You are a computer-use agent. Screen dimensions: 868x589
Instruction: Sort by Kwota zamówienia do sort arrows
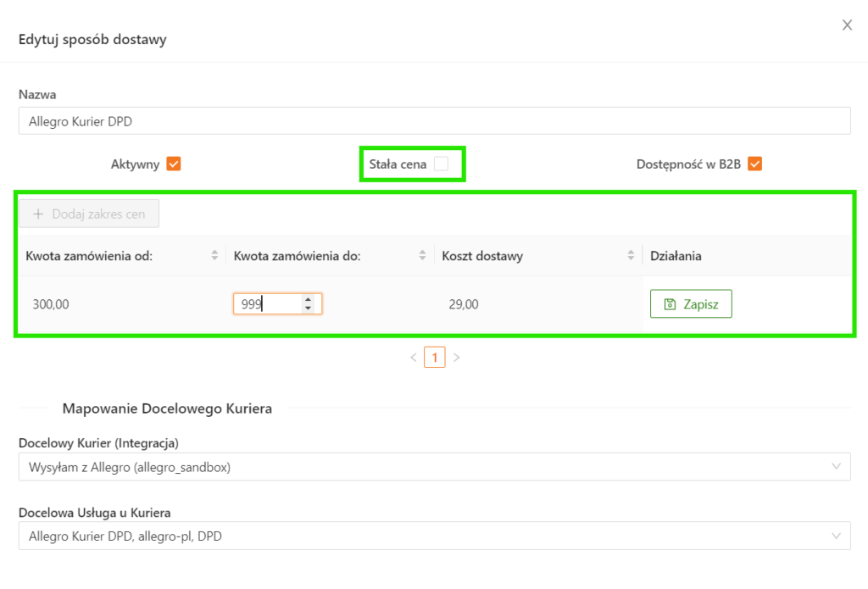(422, 255)
